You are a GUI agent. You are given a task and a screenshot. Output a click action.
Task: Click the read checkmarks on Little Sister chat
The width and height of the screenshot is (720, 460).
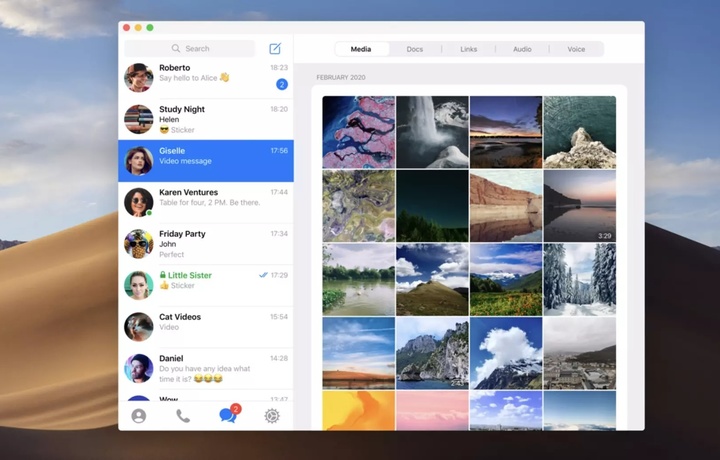click(x=263, y=275)
